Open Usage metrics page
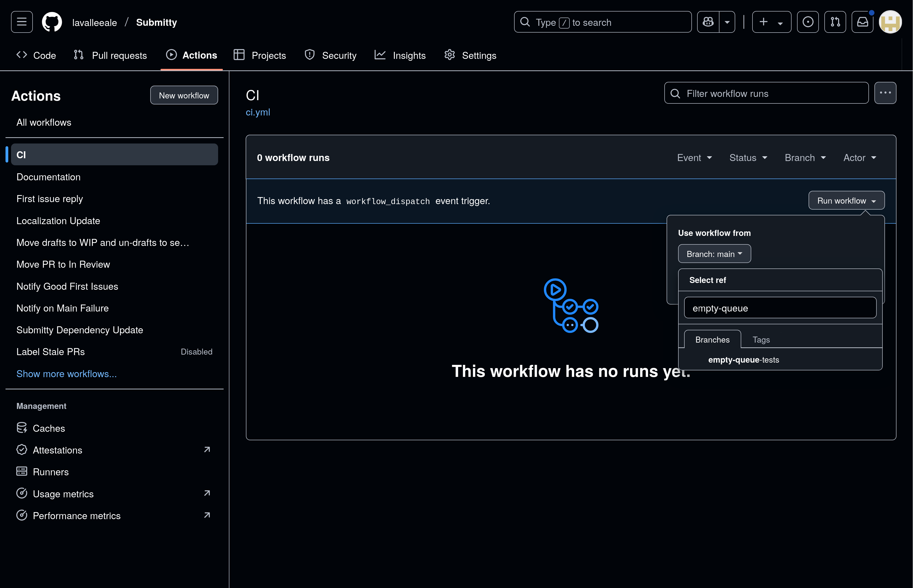The width and height of the screenshot is (913, 588). pyautogui.click(x=114, y=494)
